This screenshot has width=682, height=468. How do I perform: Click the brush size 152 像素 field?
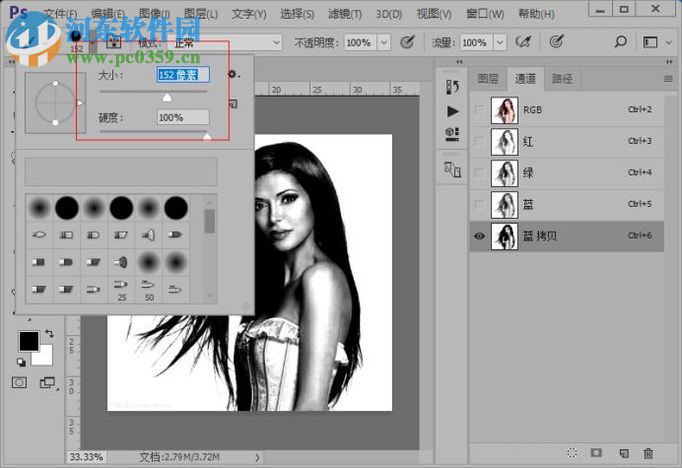pyautogui.click(x=183, y=74)
